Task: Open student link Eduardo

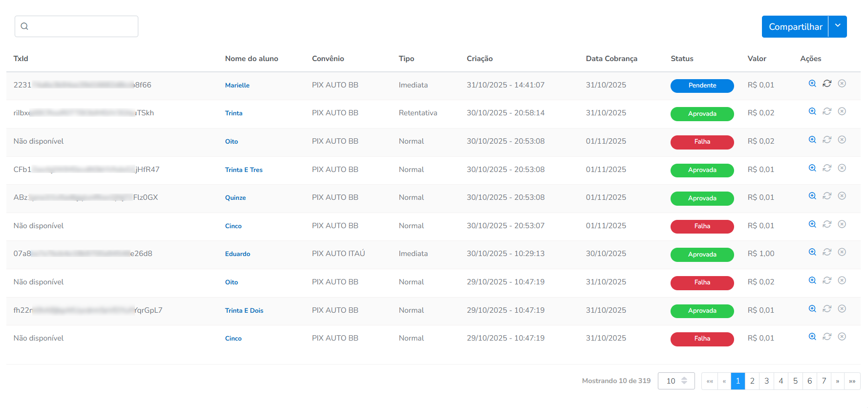Action: (238, 254)
